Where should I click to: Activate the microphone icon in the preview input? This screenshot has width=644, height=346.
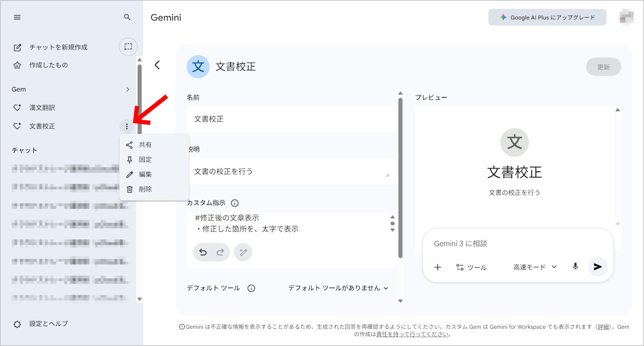click(x=574, y=267)
